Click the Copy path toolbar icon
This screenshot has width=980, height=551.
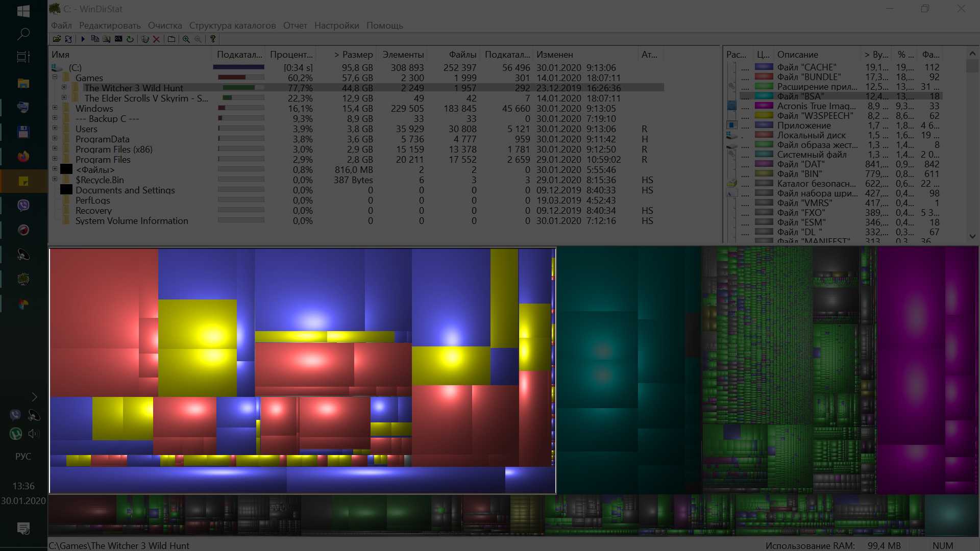point(95,39)
